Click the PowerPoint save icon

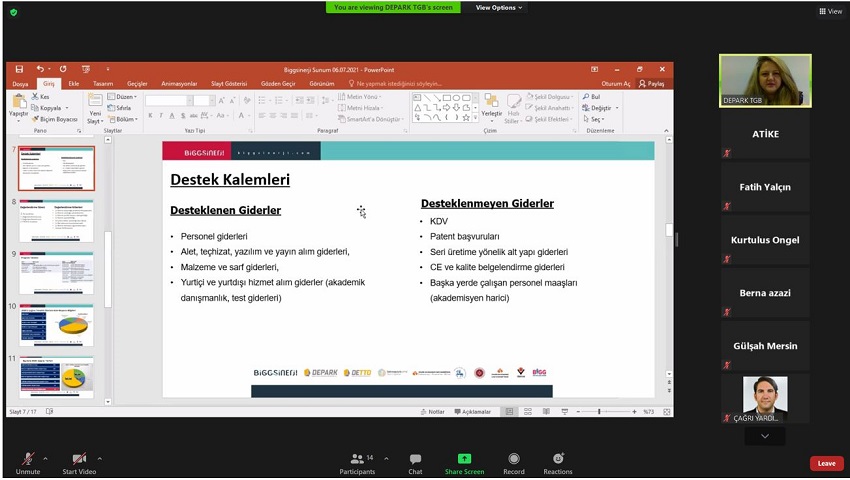(x=19, y=70)
